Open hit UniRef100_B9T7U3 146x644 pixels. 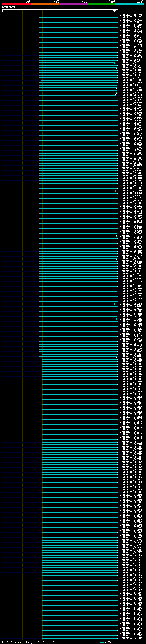tap(131, 15)
